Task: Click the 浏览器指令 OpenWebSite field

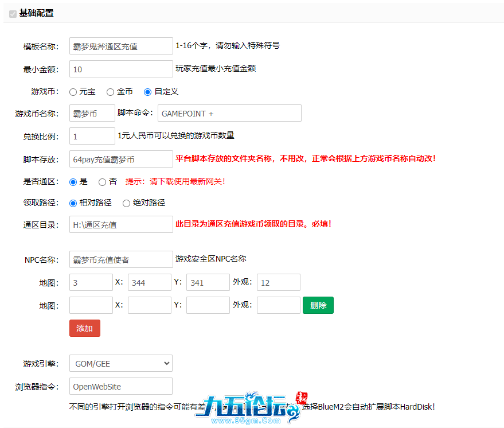Action: (x=120, y=386)
